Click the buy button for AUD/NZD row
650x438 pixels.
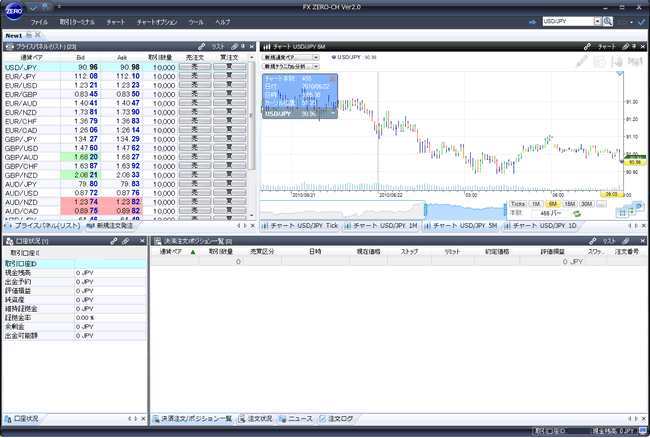(x=229, y=202)
